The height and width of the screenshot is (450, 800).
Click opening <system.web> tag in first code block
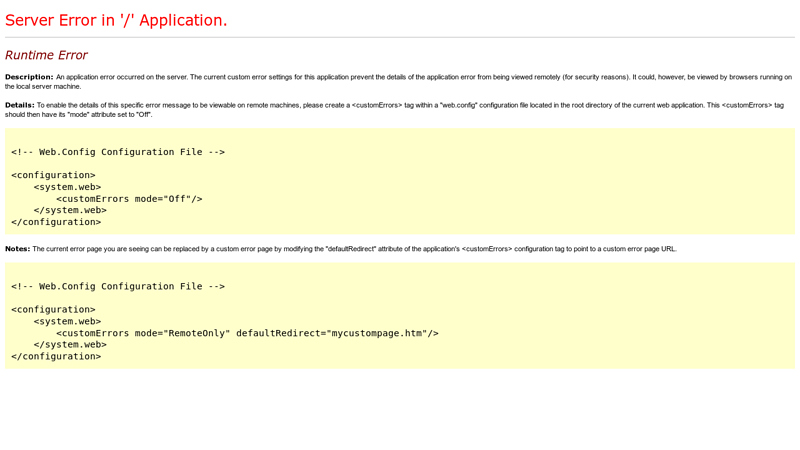click(x=67, y=187)
